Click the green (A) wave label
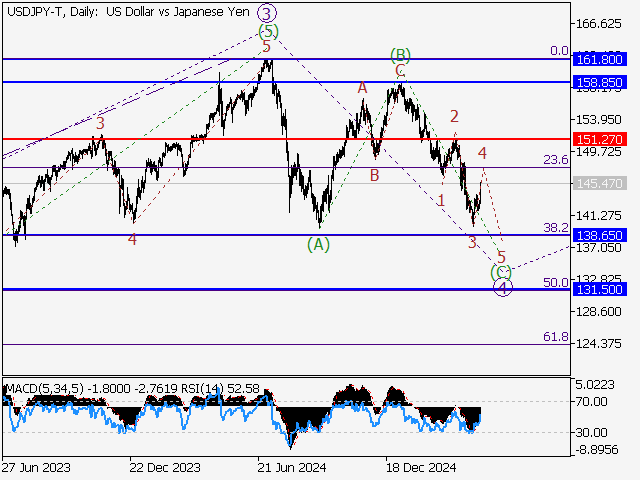640x480 pixels. (318, 243)
